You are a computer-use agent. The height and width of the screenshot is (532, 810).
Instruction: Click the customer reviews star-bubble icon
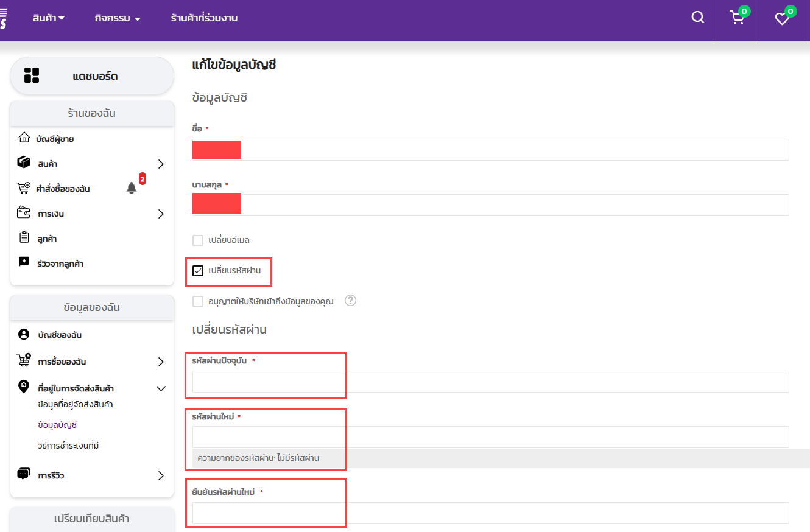pyautogui.click(x=24, y=262)
